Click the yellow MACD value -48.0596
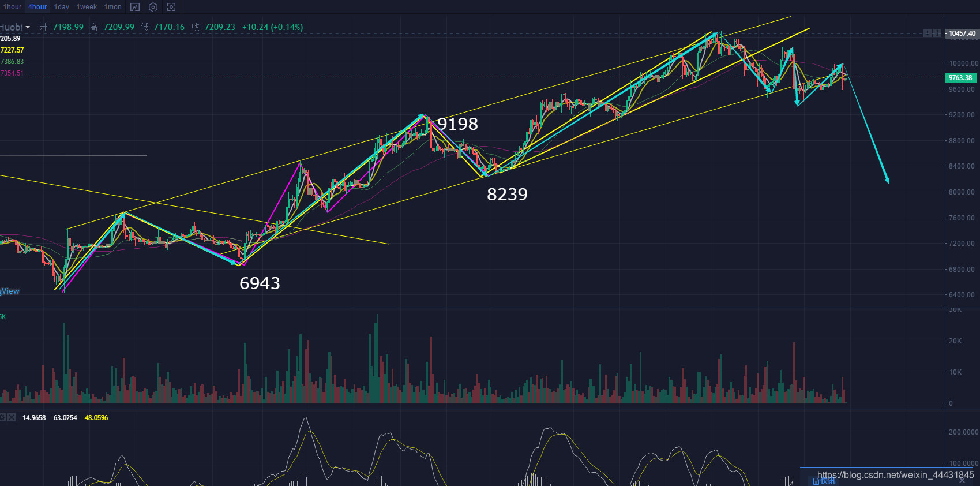980x486 pixels. [x=95, y=418]
